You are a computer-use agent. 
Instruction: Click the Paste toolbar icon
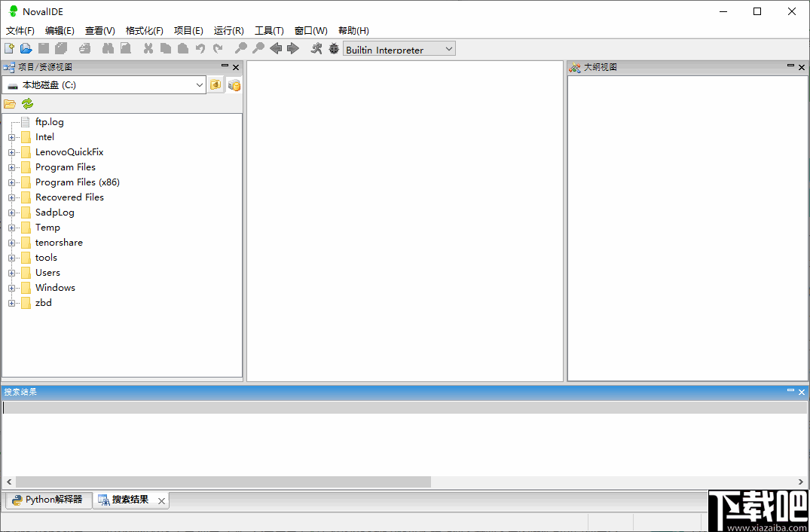183,48
